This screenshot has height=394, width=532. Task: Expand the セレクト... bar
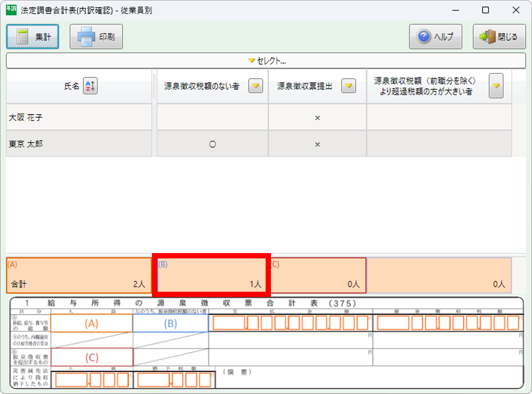(x=266, y=61)
